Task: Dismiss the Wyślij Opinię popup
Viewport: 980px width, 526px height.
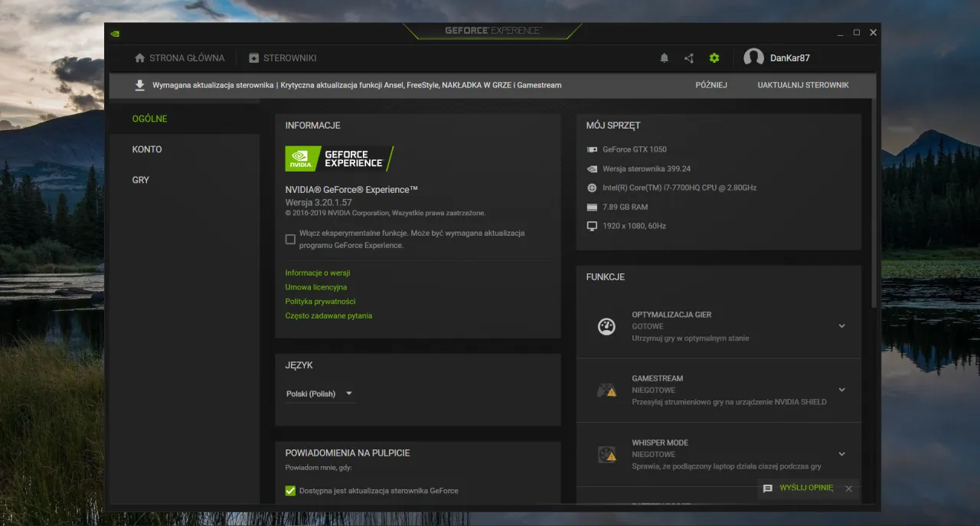Action: (848, 488)
